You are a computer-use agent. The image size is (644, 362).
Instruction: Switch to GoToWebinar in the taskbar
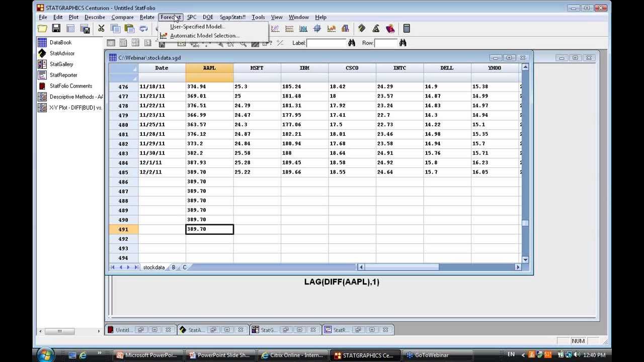click(437, 355)
